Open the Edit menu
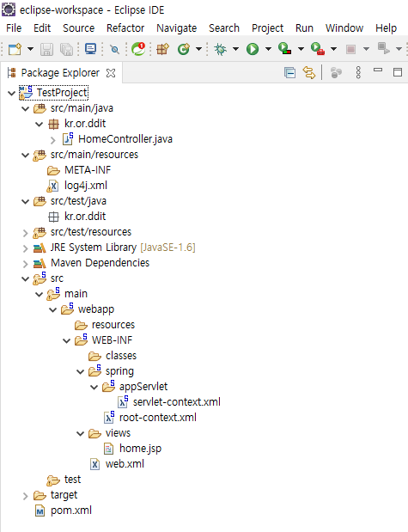 pyautogui.click(x=42, y=28)
